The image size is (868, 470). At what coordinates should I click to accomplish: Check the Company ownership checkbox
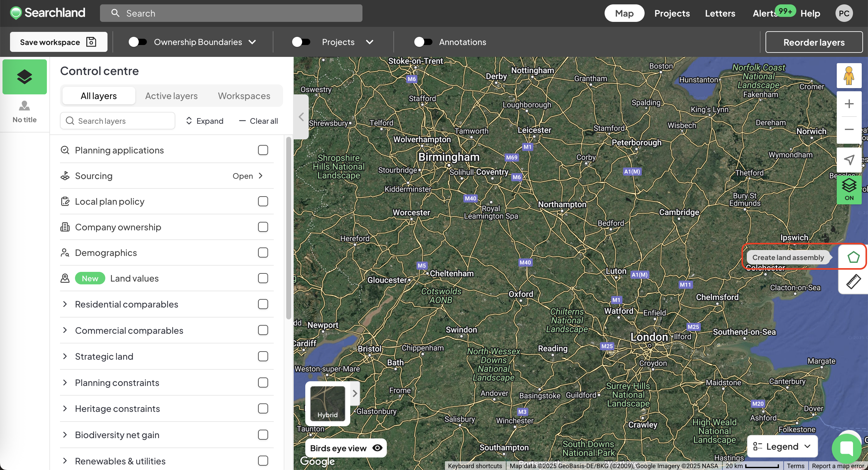263,227
